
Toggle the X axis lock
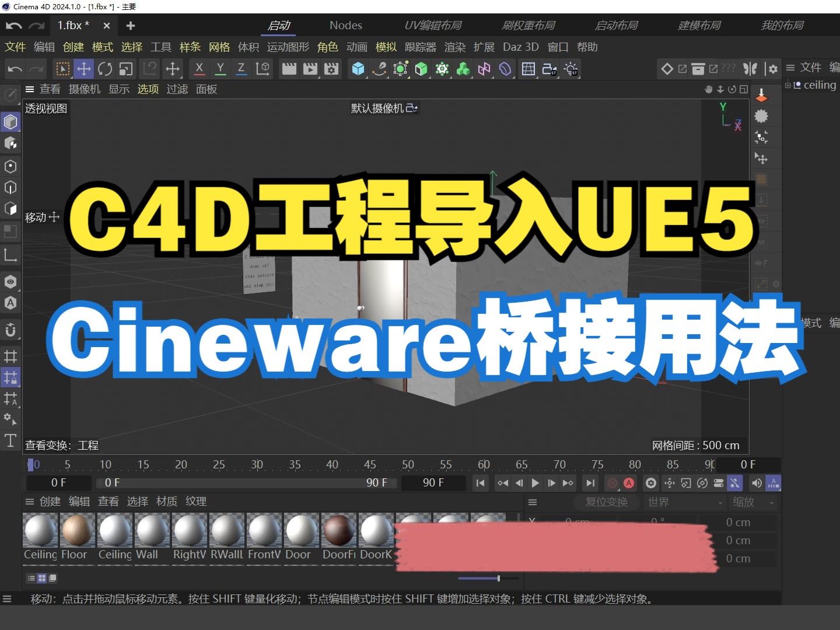coord(198,69)
